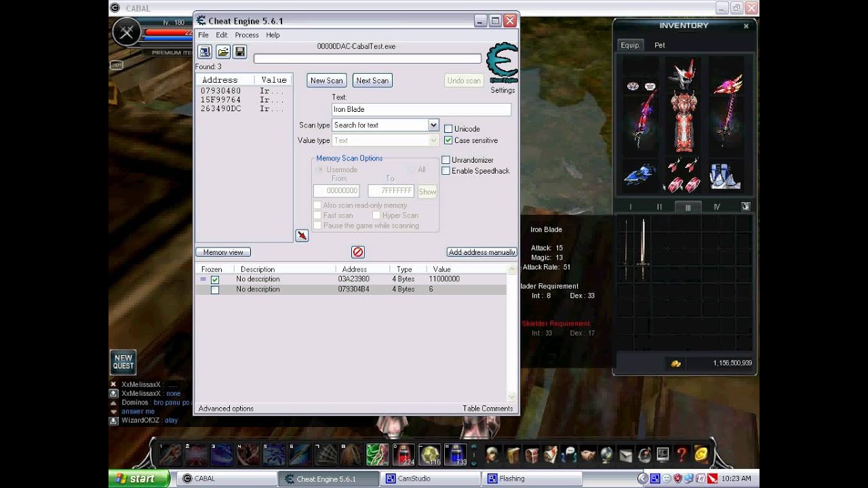The image size is (868, 488).
Task: Click the From address field
Action: [336, 192]
